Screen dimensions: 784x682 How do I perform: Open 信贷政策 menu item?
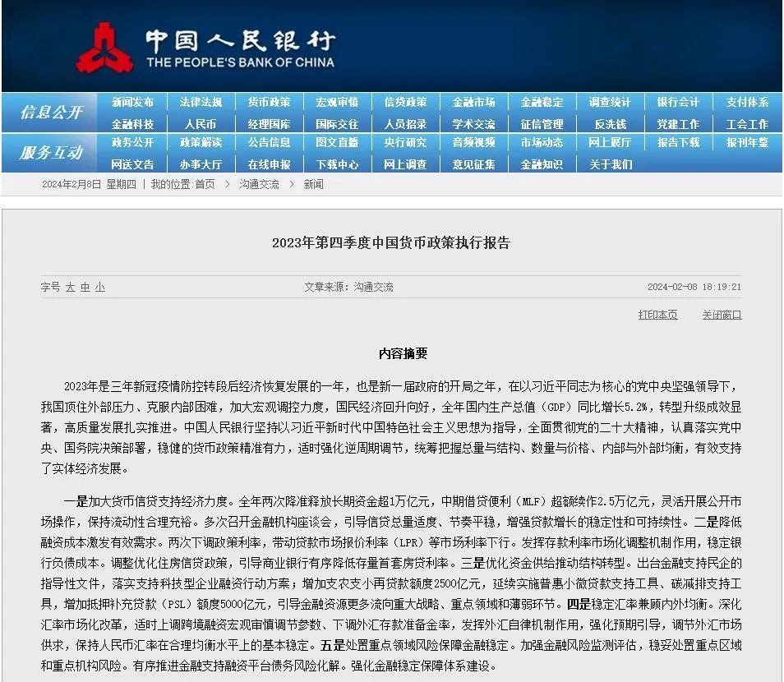click(x=405, y=102)
